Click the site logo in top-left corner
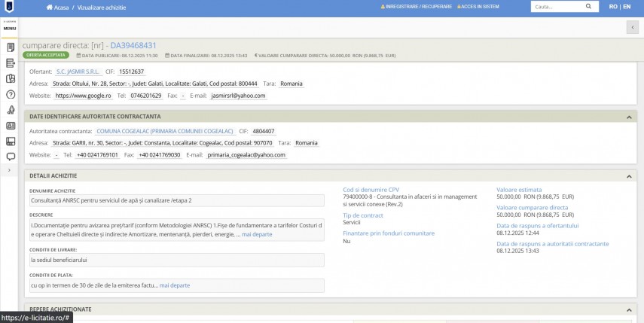This screenshot has width=644, height=323. [10, 7]
